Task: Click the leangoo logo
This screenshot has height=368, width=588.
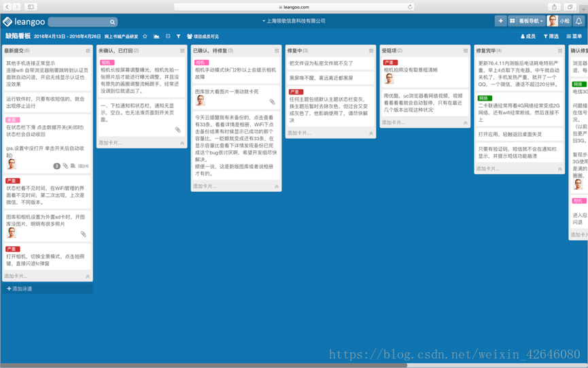Action: (x=24, y=22)
